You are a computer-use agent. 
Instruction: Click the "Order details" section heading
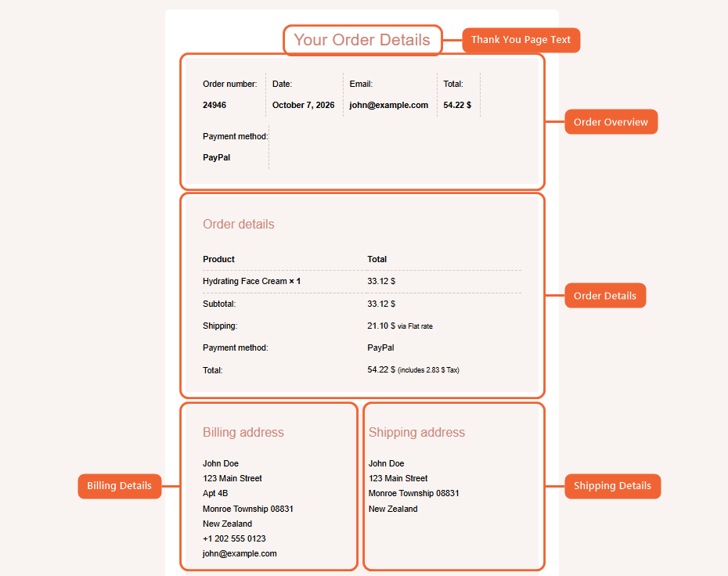coord(239,224)
